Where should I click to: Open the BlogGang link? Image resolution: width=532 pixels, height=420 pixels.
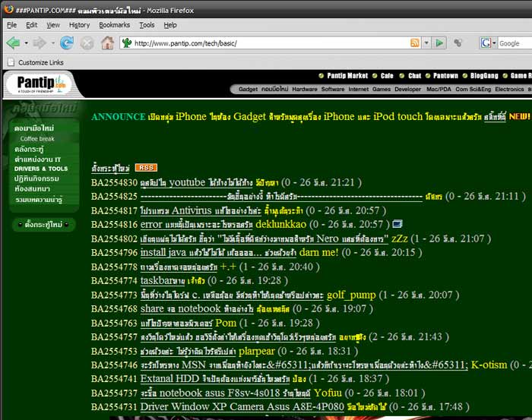[484, 76]
